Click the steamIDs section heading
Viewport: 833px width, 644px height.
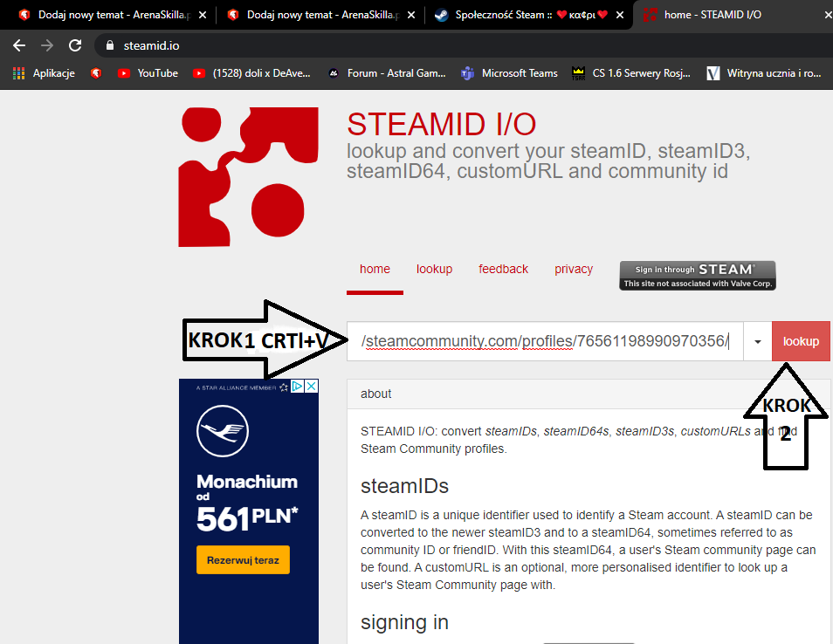pos(404,486)
